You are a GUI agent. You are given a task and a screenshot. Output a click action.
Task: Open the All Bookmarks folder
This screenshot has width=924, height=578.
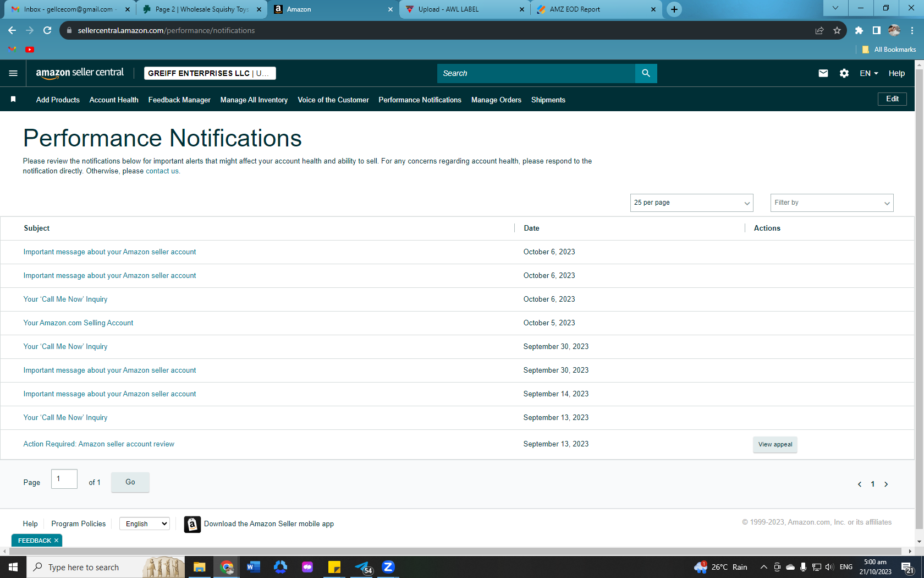tap(889, 50)
